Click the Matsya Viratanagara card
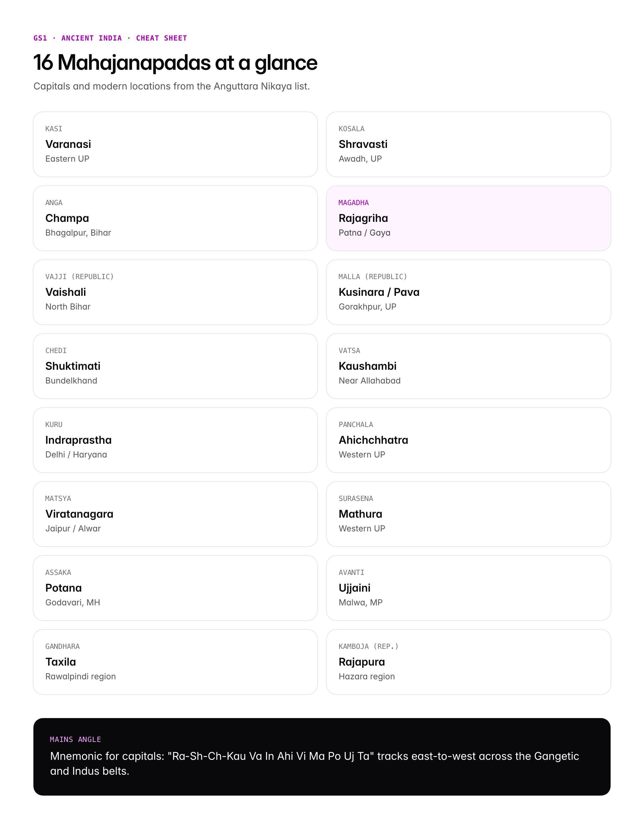The image size is (644, 829). (x=175, y=514)
